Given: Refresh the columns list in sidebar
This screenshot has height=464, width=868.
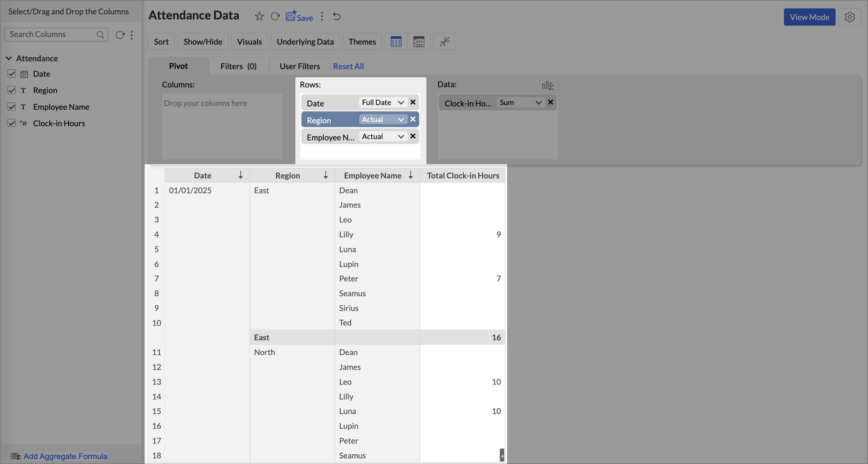Looking at the screenshot, I should tap(120, 35).
